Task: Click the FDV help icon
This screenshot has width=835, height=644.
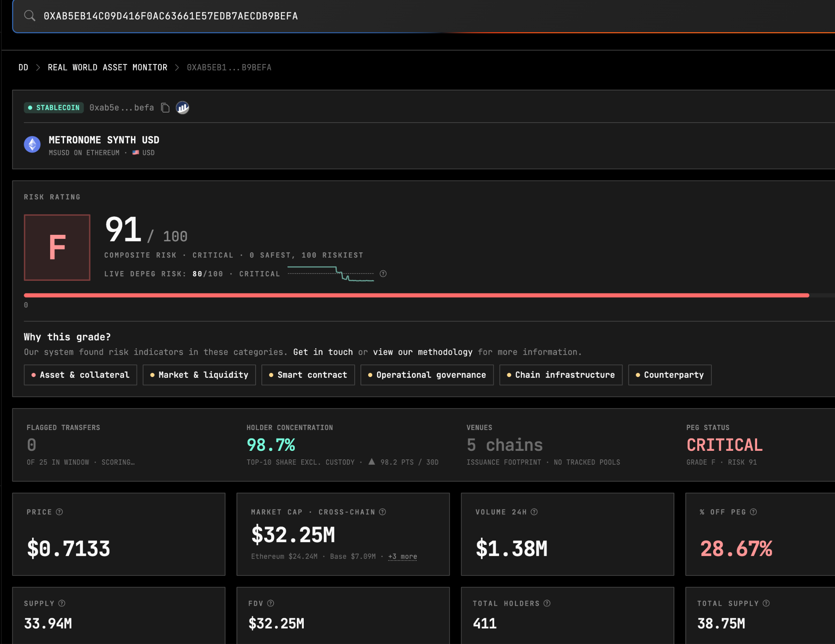Action: point(271,603)
